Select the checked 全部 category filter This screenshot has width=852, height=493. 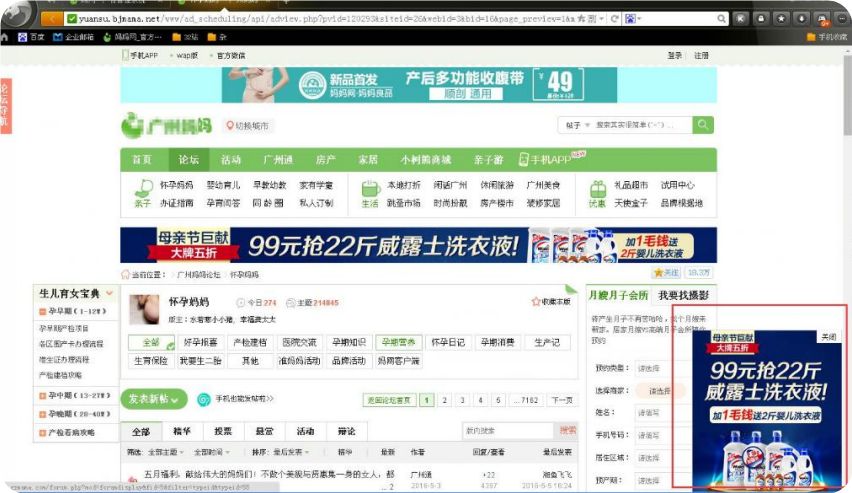pyautogui.click(x=151, y=342)
